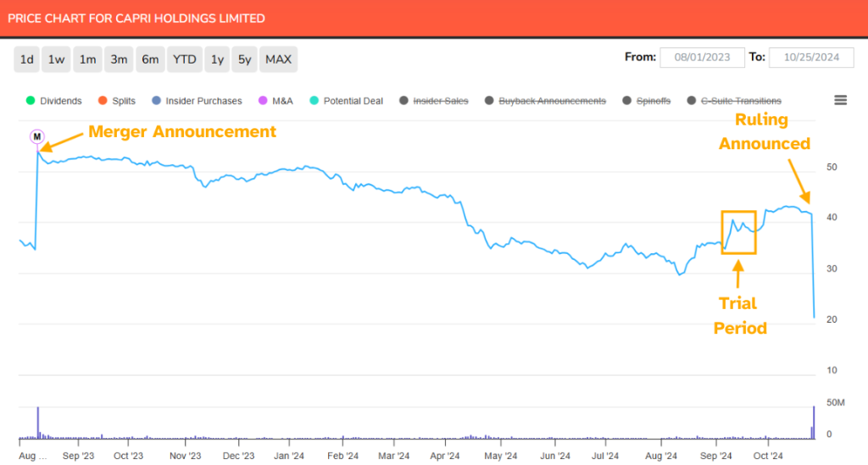Click the tall volume bar at late October 2024

(x=814, y=423)
